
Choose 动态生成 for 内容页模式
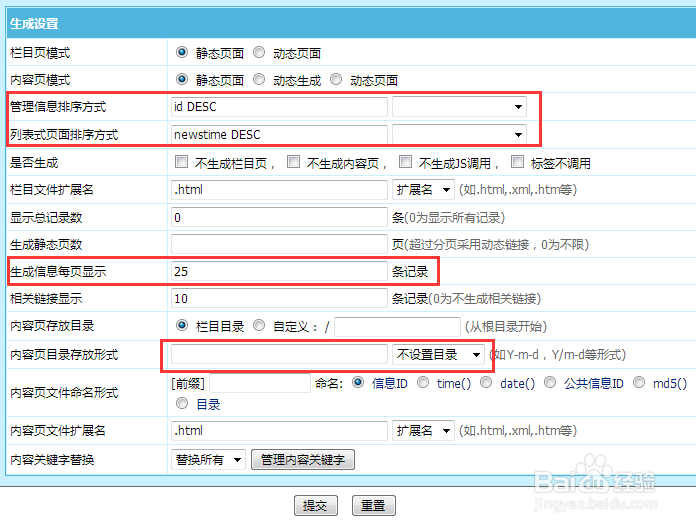pos(259,79)
